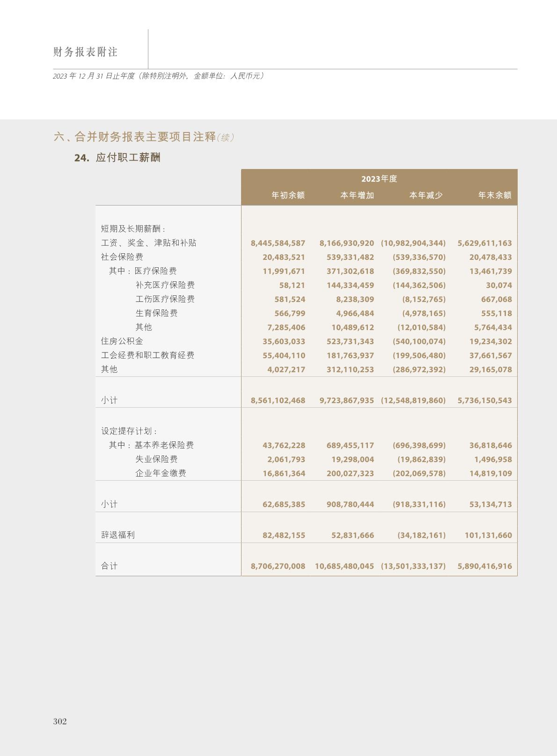This screenshot has width=557, height=756.
Task: Click the 住房公积金 row label
Action: point(122,341)
